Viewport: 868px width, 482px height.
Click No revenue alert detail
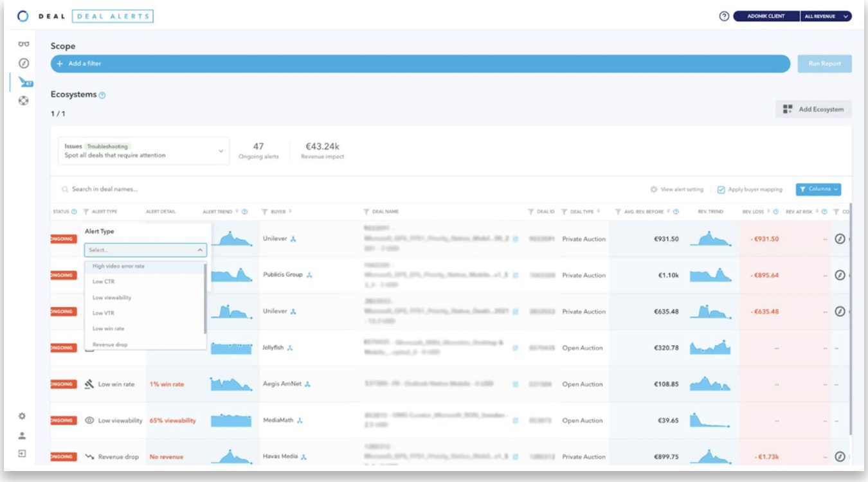click(x=167, y=457)
